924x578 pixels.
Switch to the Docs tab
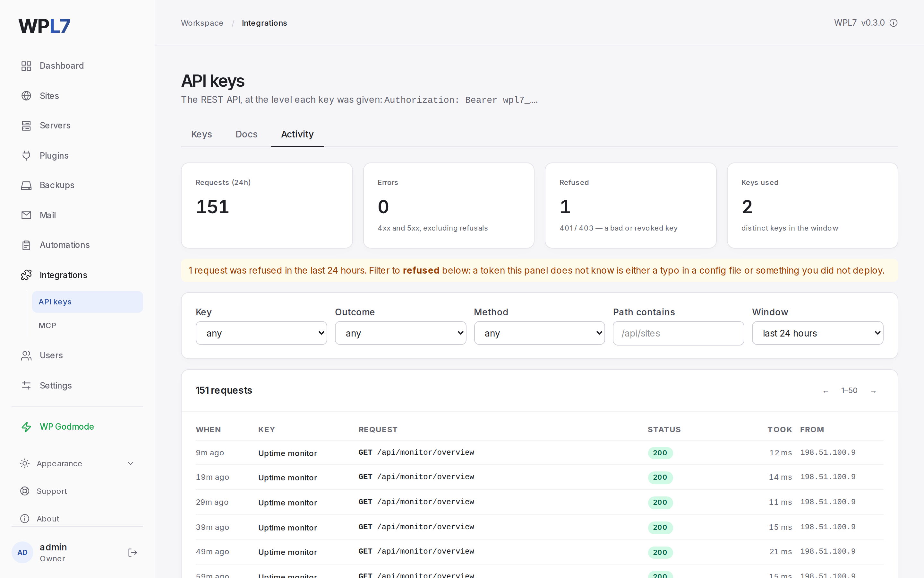tap(246, 134)
